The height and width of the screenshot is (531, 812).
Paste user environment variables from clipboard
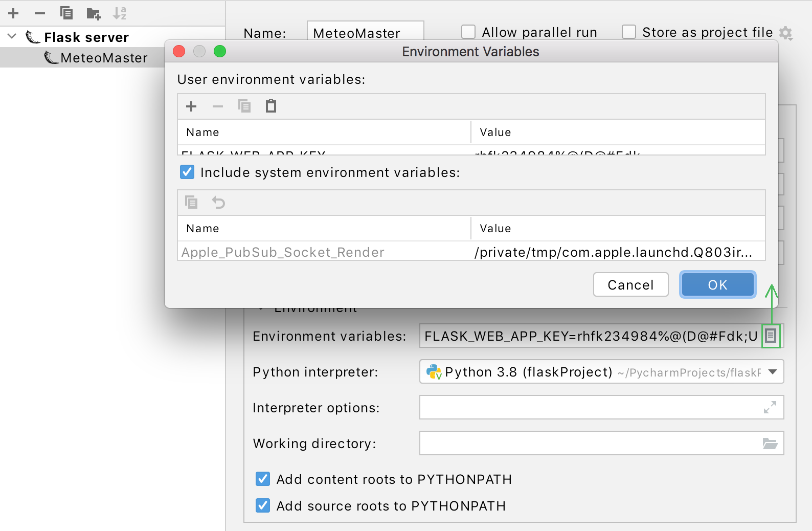(271, 106)
